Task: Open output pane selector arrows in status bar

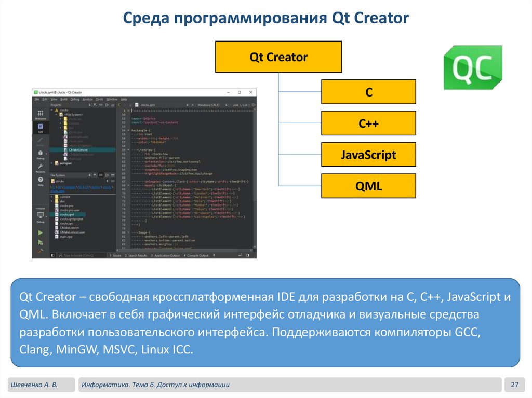Action: coord(214,255)
